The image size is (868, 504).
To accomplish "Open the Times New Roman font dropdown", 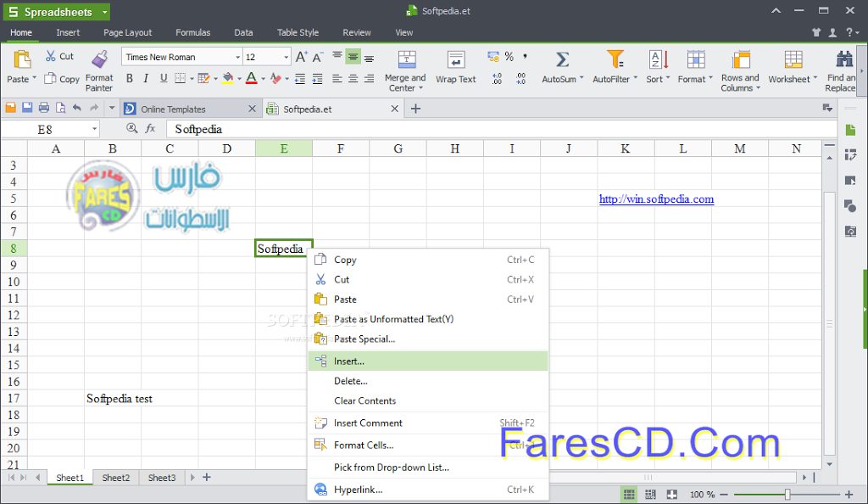I will [x=237, y=57].
